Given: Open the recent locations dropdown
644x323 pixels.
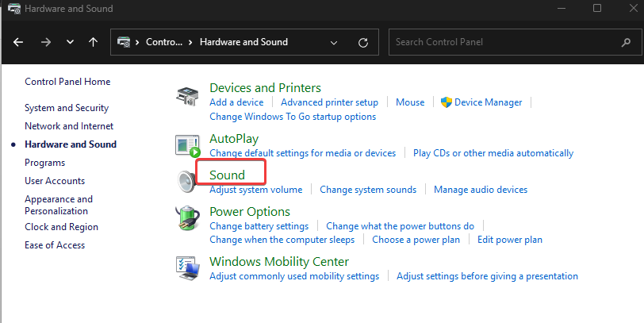Looking at the screenshot, I should (71, 42).
